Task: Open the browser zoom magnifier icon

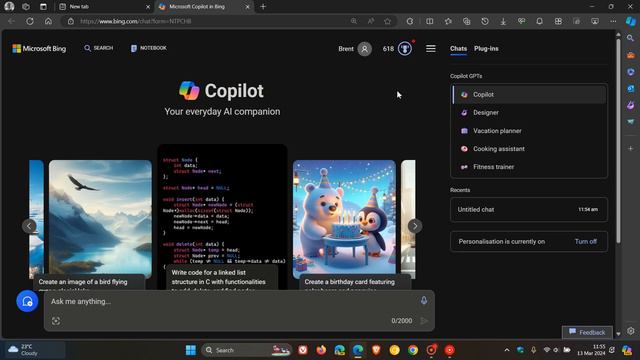Action: point(353,21)
